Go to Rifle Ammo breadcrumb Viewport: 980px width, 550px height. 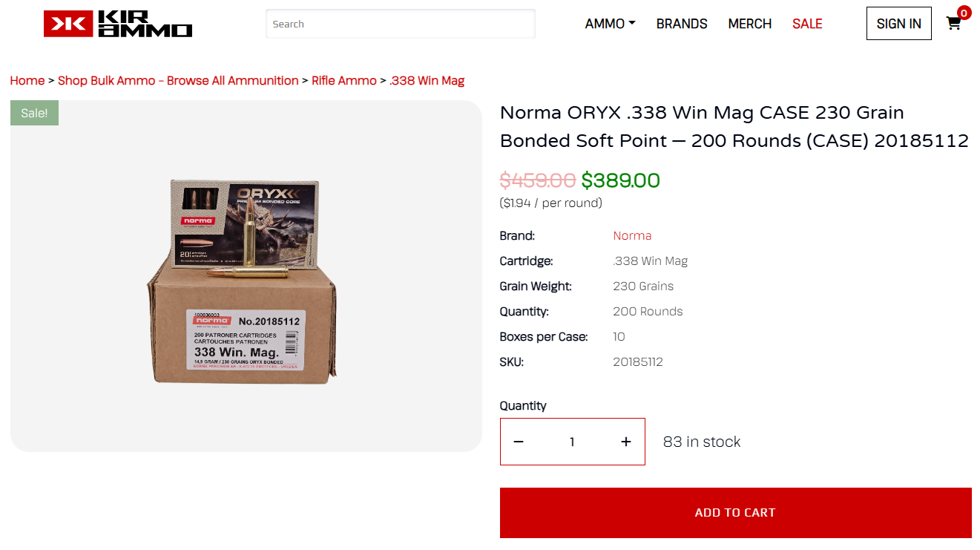(344, 80)
